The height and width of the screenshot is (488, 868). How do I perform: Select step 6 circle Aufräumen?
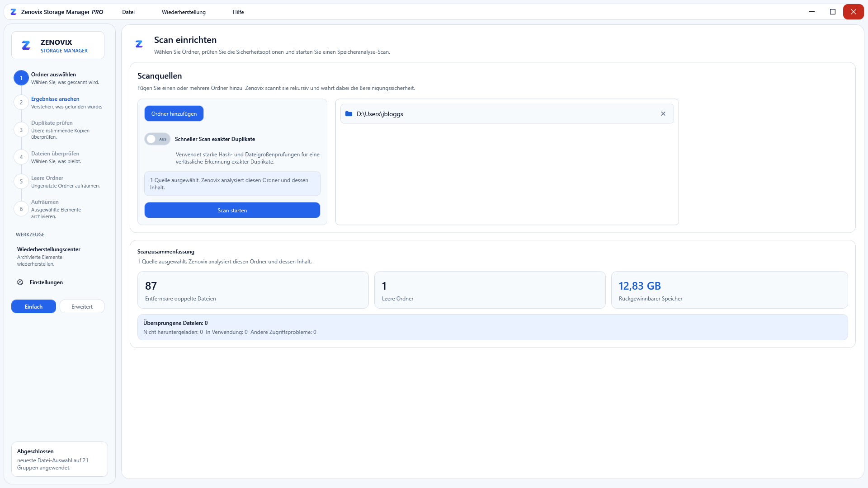pos(21,209)
